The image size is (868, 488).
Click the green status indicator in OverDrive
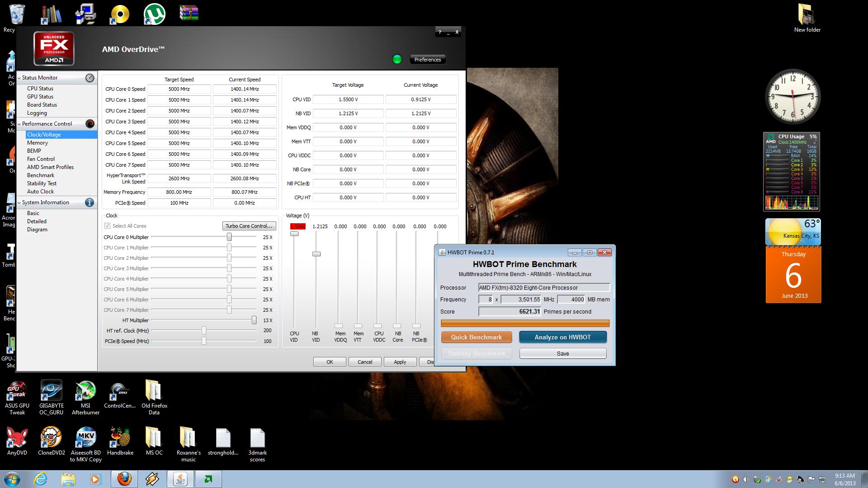click(x=397, y=59)
